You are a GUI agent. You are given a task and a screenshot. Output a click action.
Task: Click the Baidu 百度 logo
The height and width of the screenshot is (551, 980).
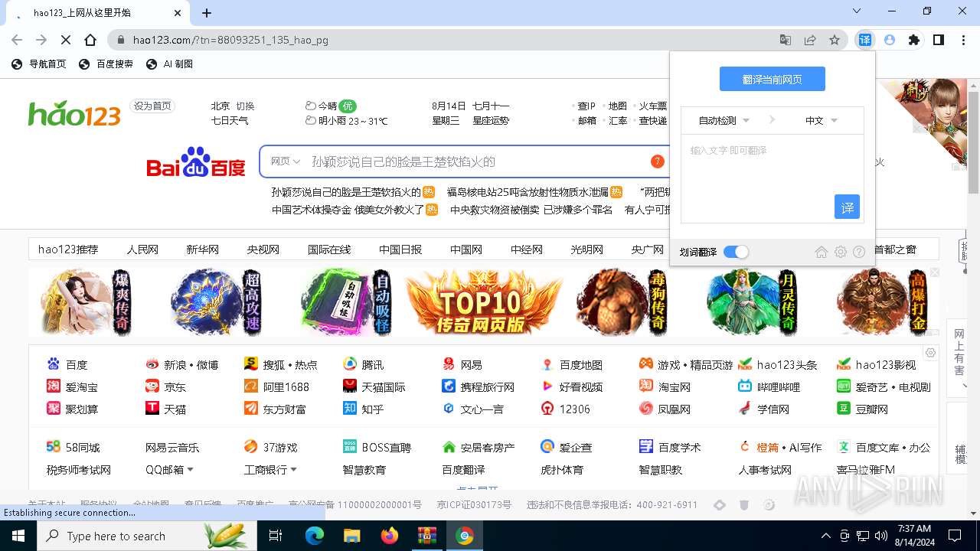[196, 162]
